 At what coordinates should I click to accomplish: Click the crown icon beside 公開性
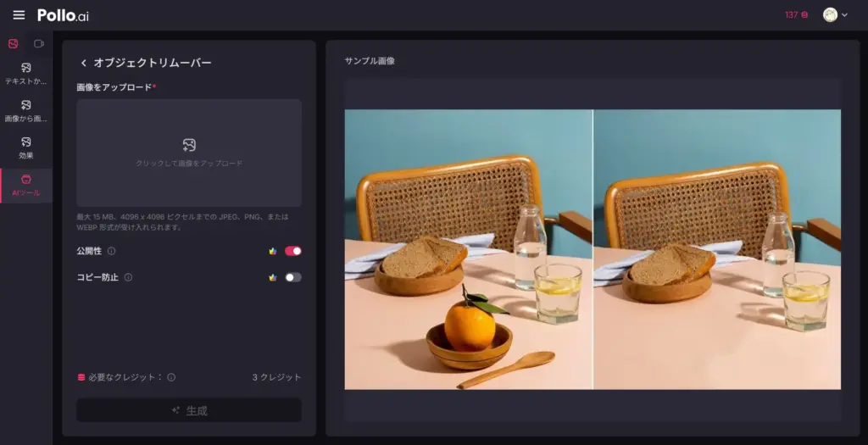tap(272, 251)
